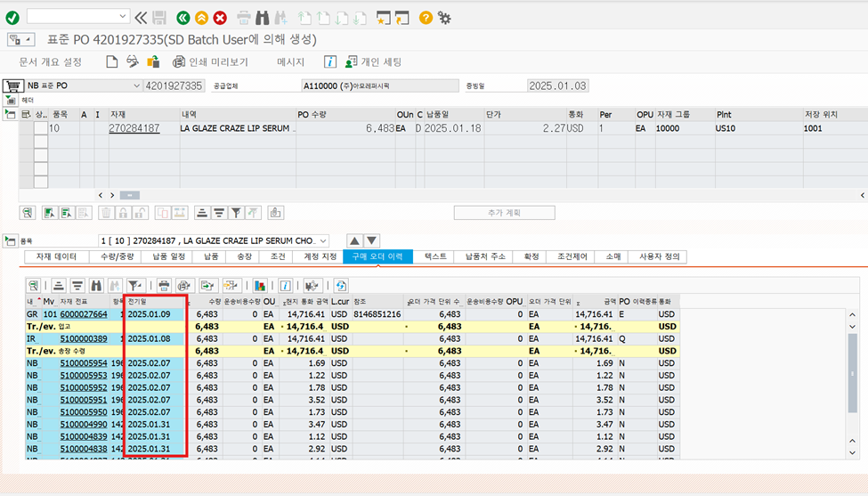Click the details magnifier icon in history toolbar
868x496 pixels.
[33, 286]
